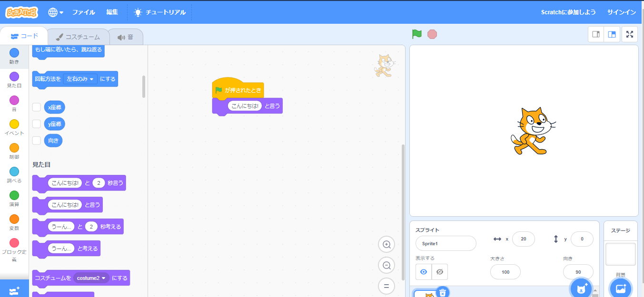Show the sprite with eye icon

(x=424, y=272)
